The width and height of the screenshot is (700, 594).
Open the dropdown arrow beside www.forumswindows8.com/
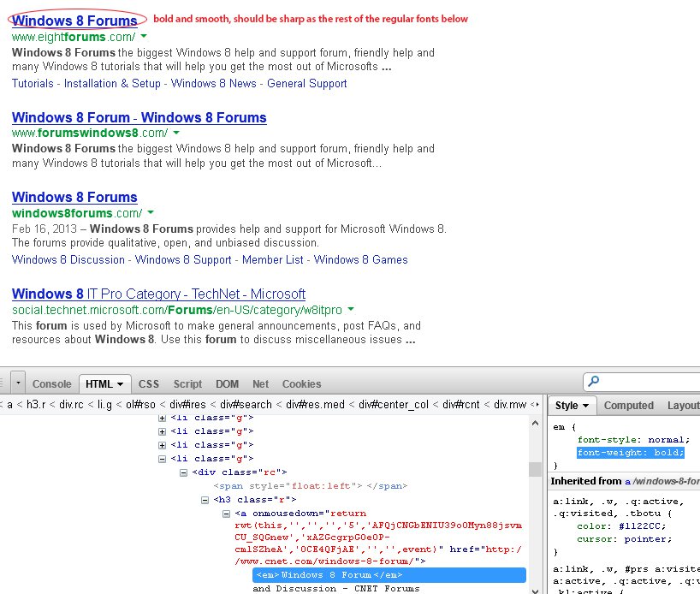tap(176, 132)
